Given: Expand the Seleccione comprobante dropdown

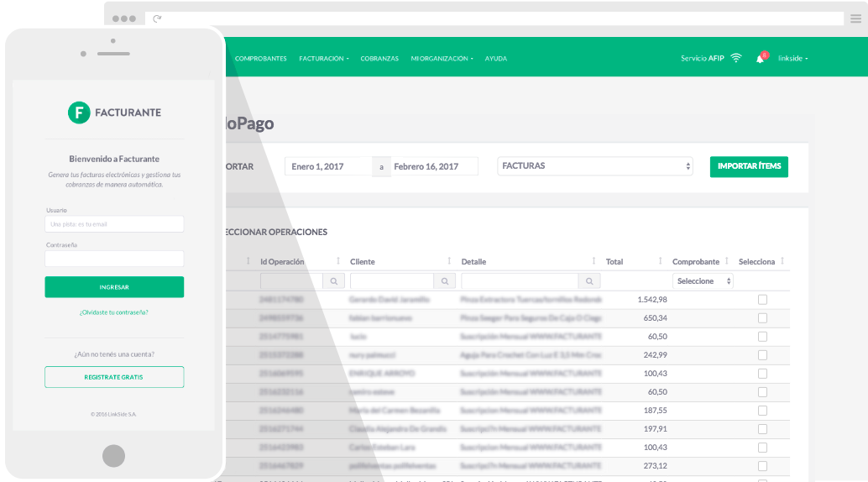Looking at the screenshot, I should (x=703, y=281).
